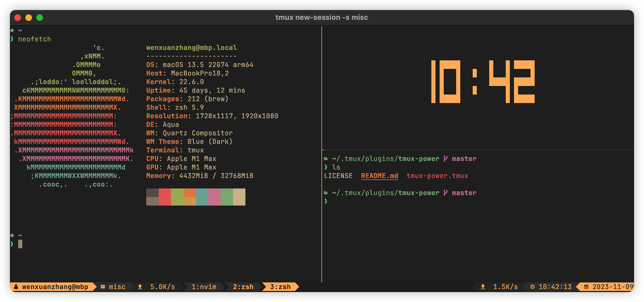The image size is (644, 302).
Task: Click the upload speed arrow icon
Action: (140, 287)
